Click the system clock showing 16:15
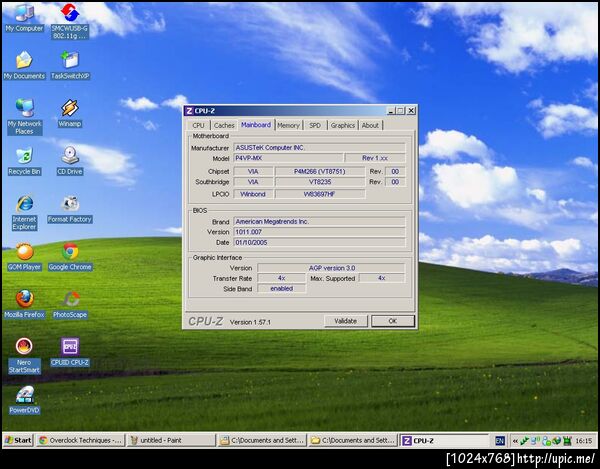 point(584,441)
